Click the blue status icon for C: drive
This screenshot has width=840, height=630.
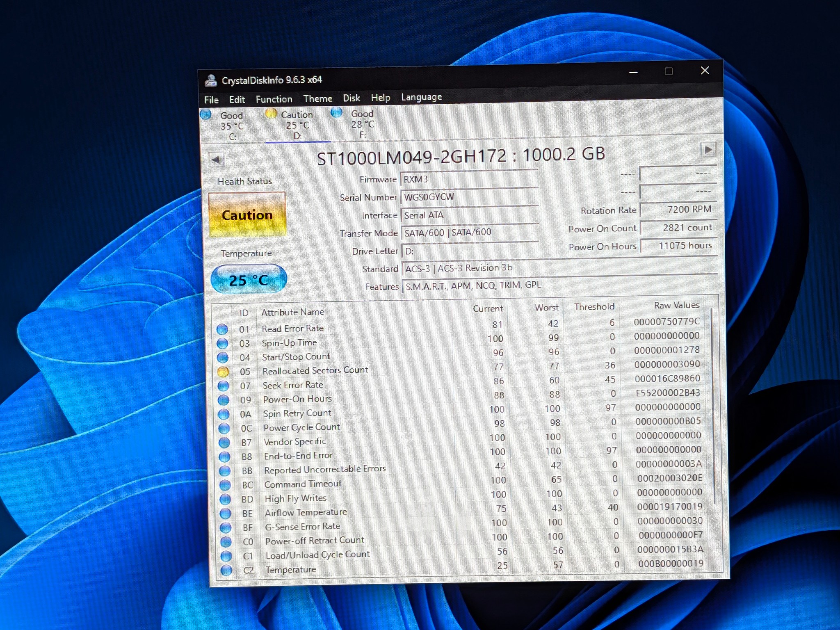[x=206, y=114]
